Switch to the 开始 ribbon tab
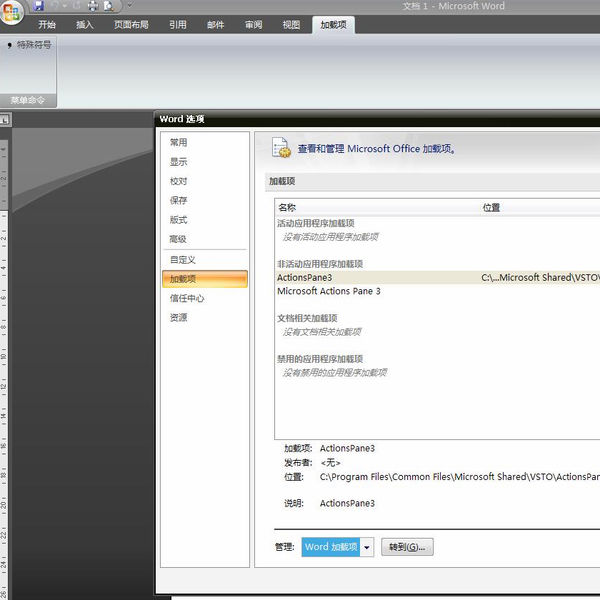600x600 pixels. click(x=47, y=25)
